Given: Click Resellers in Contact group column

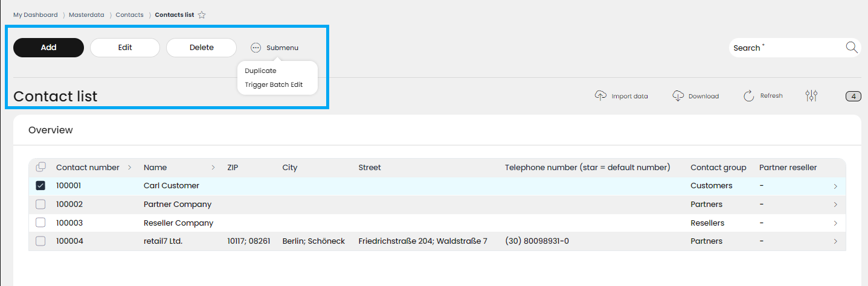Looking at the screenshot, I should pos(707,223).
